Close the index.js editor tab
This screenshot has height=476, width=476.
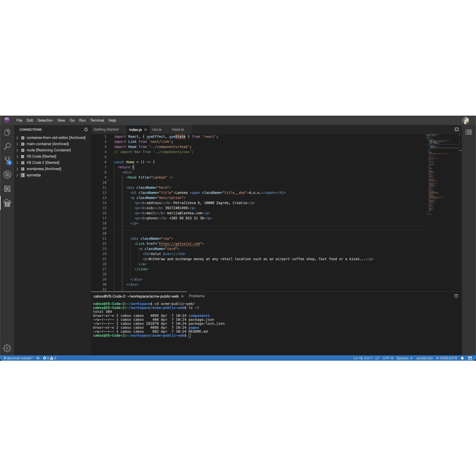coord(145,130)
